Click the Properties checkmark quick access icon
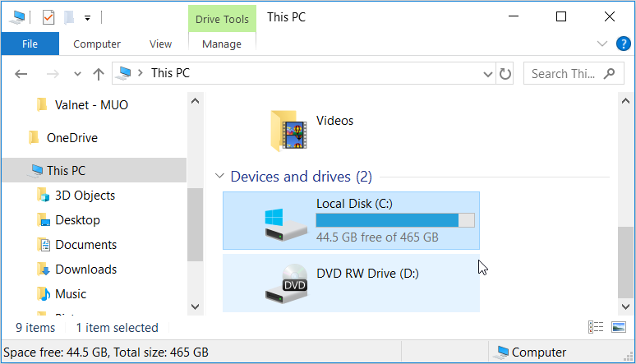The width and height of the screenshot is (636, 364). point(48,17)
